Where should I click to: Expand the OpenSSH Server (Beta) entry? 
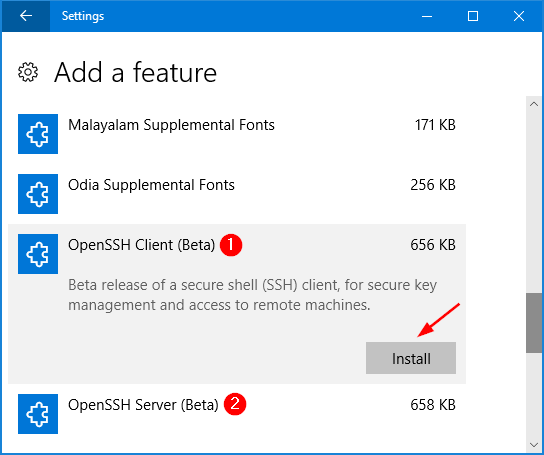tap(237, 414)
